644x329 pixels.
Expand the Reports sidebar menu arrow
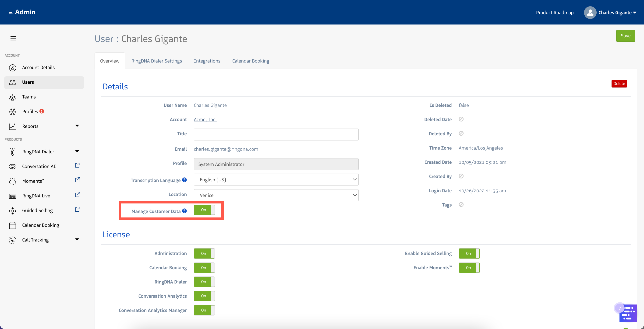77,126
